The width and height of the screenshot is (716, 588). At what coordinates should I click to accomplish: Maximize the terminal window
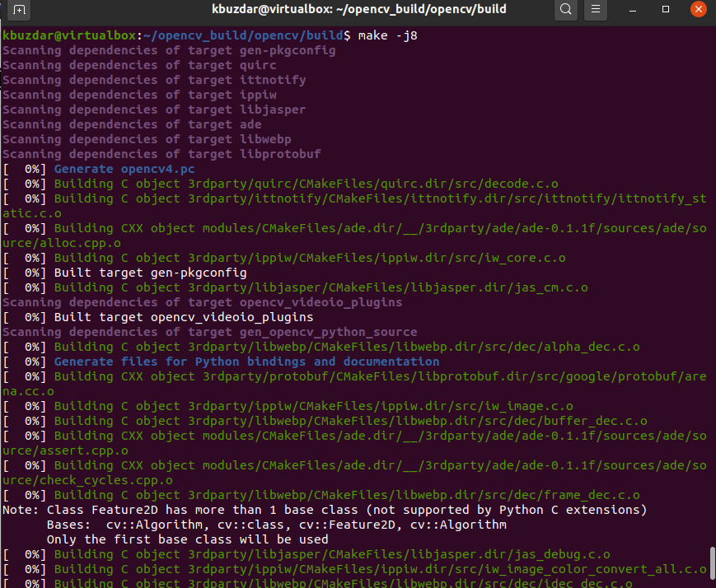pos(666,10)
